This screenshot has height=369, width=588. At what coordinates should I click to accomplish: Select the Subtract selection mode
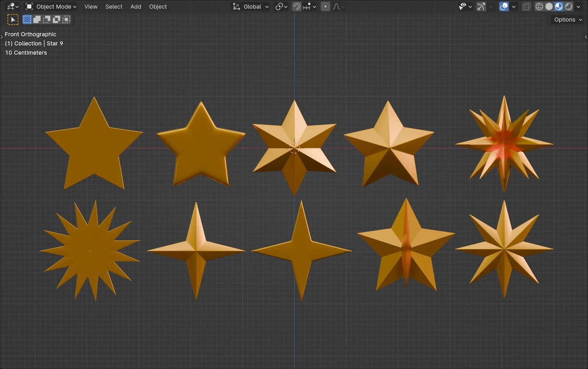[x=47, y=19]
